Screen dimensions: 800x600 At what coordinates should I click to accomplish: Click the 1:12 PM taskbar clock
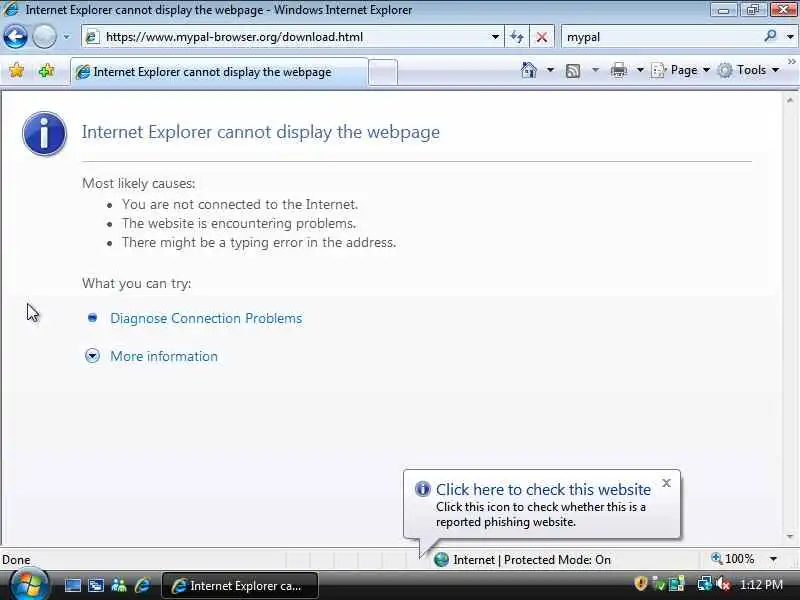click(762, 585)
